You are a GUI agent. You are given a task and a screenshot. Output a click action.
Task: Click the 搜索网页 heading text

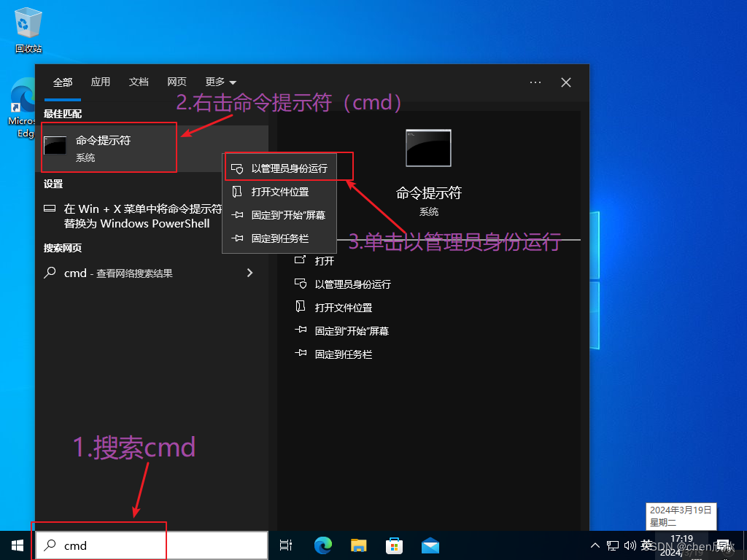[x=63, y=248]
